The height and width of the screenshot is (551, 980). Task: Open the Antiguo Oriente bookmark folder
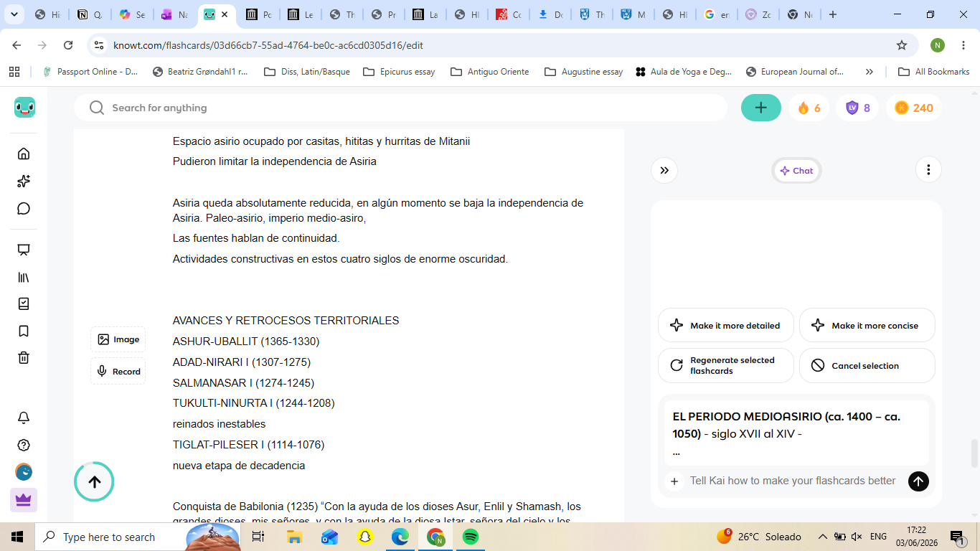click(489, 72)
